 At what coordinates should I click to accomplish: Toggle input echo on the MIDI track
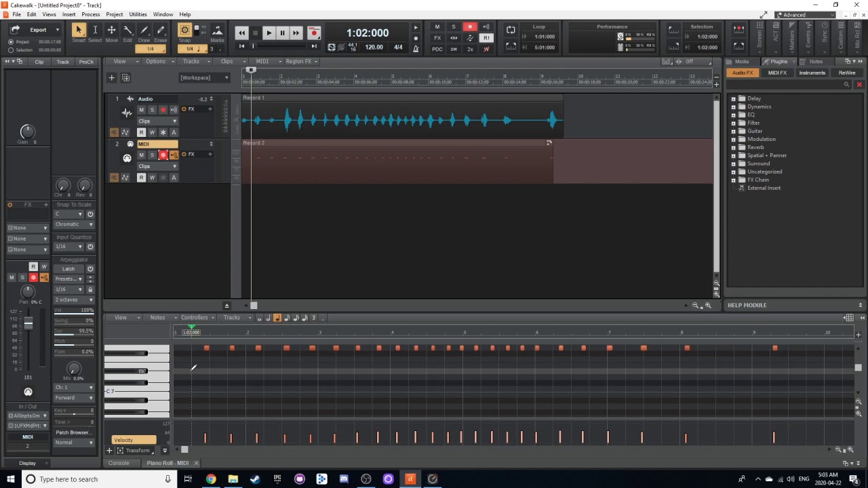(x=174, y=155)
